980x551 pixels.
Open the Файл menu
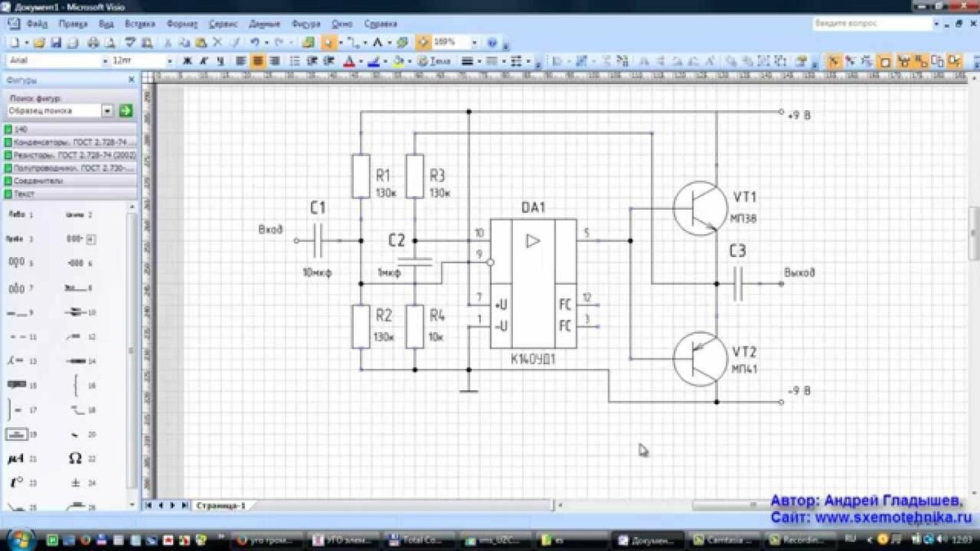[x=37, y=24]
